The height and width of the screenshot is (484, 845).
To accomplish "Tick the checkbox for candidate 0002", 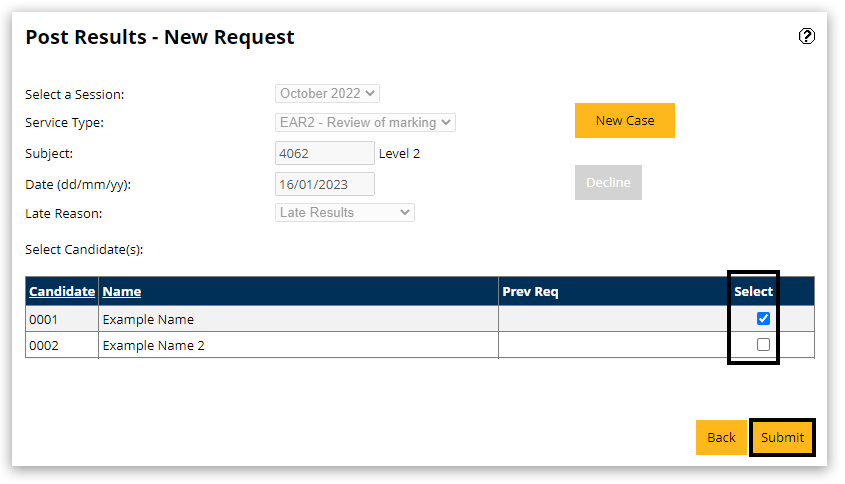I will click(764, 345).
